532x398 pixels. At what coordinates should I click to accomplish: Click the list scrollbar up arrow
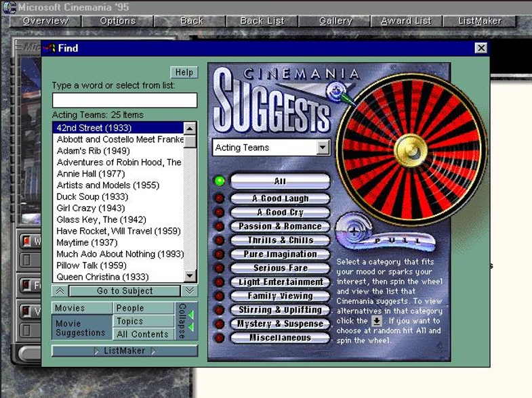pyautogui.click(x=190, y=129)
